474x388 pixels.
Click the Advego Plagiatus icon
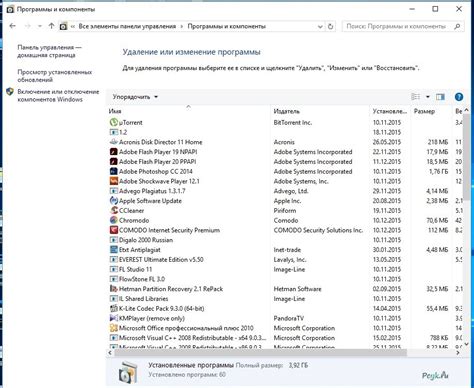tap(114, 191)
